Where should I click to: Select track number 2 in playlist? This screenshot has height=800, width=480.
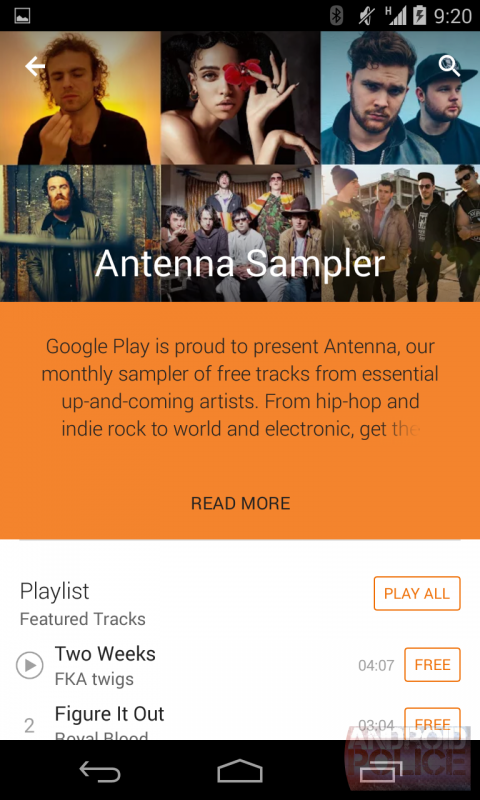[30, 725]
